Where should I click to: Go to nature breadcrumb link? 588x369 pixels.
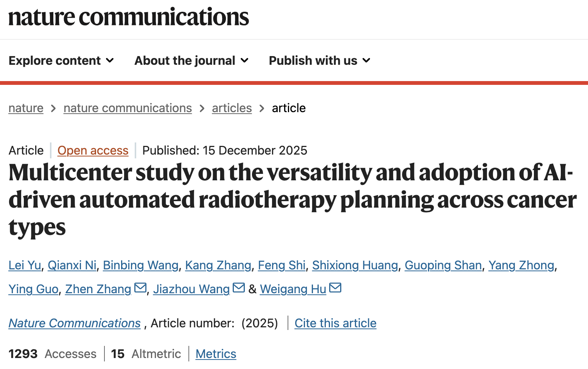[26, 108]
